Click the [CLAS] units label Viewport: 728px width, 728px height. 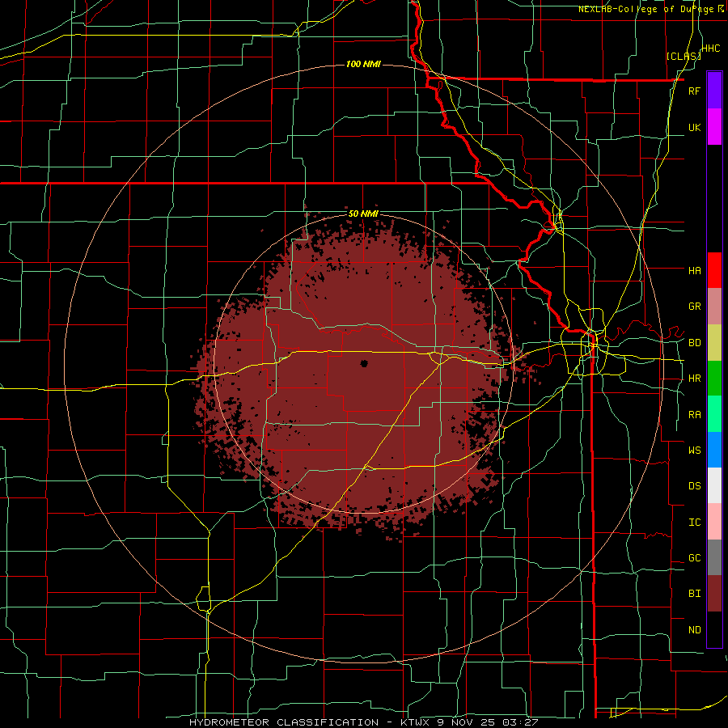(684, 57)
